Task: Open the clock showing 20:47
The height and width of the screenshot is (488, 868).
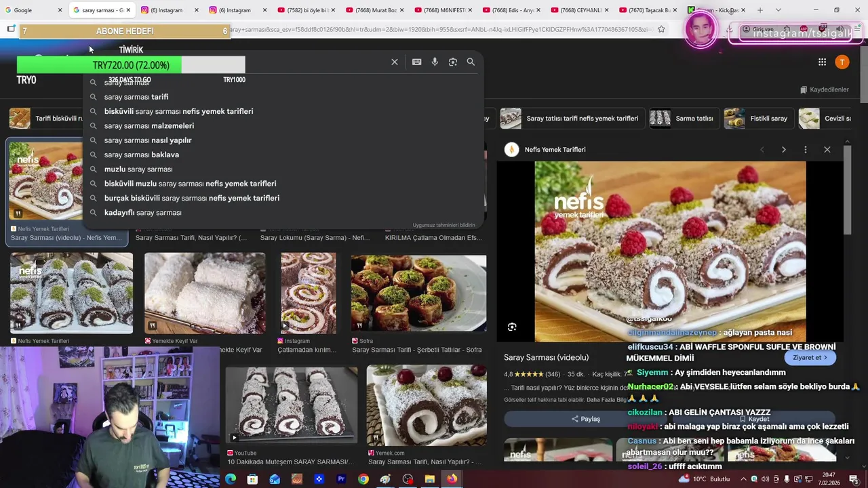Action: [829, 479]
